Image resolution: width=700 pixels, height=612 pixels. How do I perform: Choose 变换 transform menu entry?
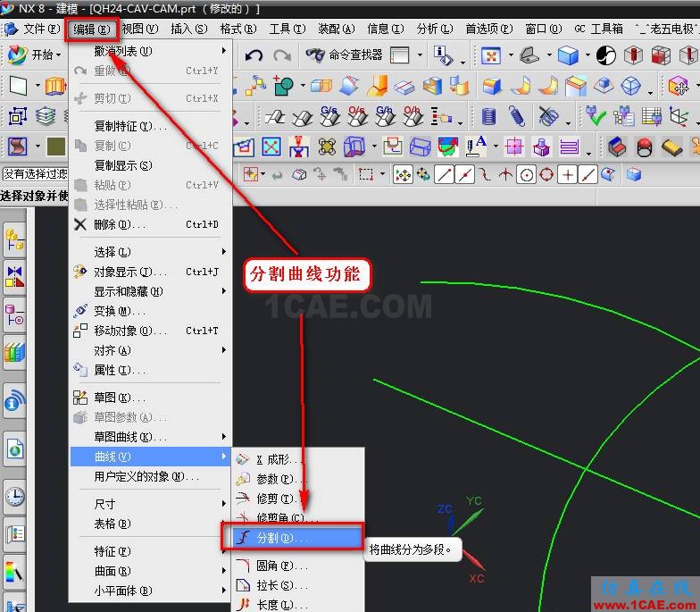150,311
